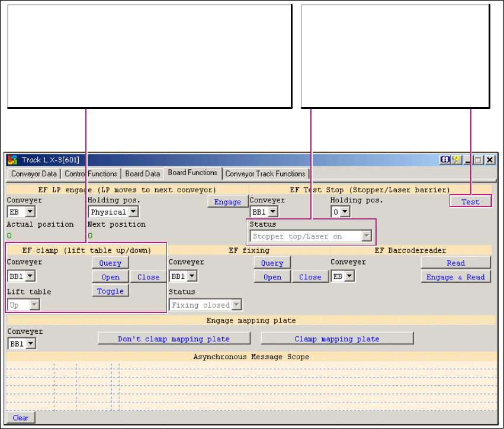Select the Conveyor Track Functions tab
504x429 pixels.
(265, 174)
